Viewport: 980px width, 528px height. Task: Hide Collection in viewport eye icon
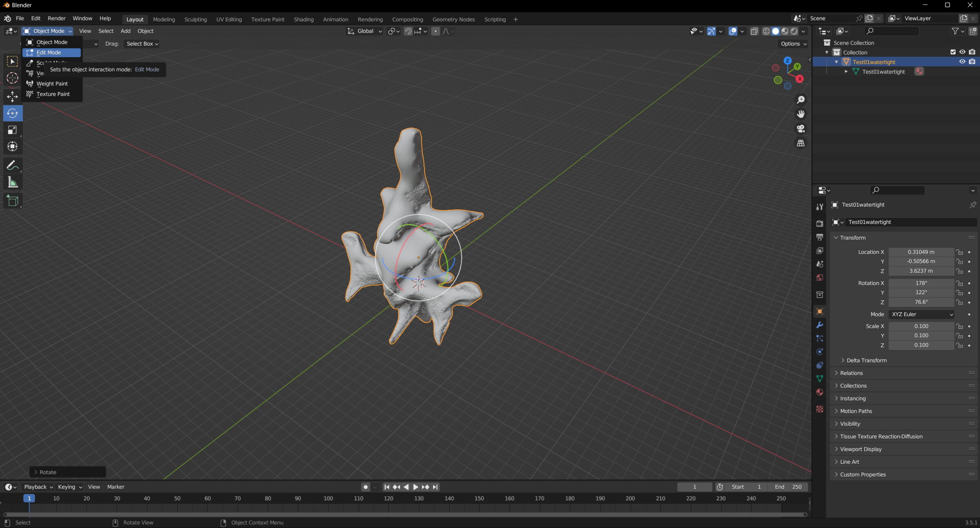pos(962,52)
